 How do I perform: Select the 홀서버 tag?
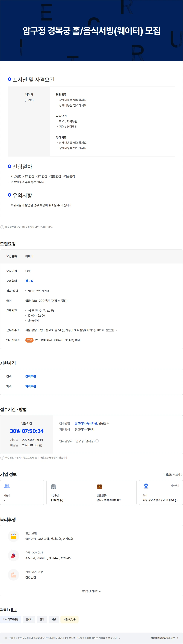pyautogui.click(x=29, y=619)
